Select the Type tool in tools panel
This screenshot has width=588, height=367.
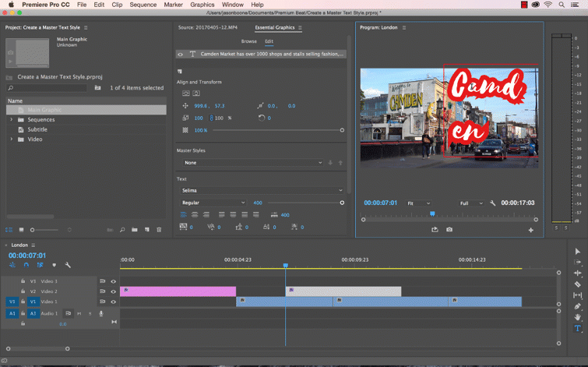click(x=577, y=329)
